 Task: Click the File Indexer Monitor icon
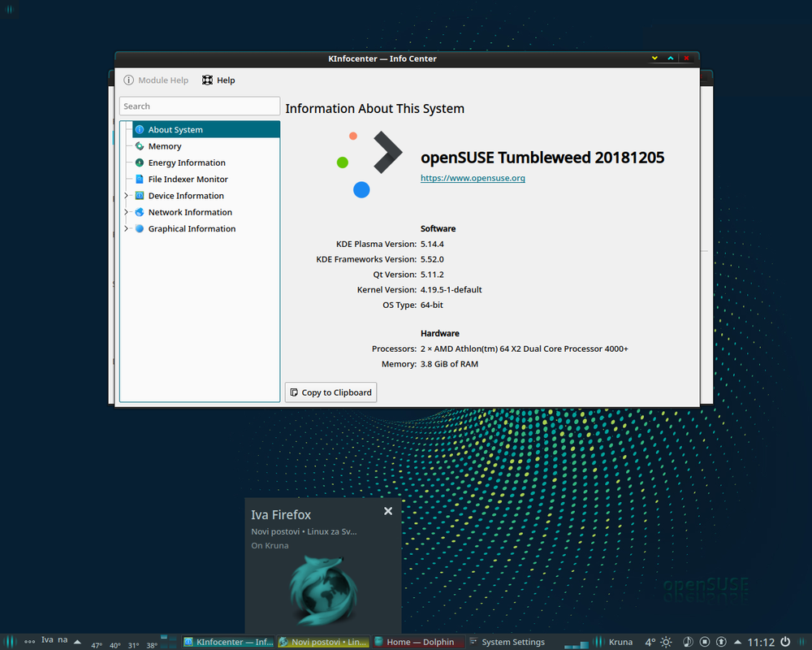(x=140, y=180)
